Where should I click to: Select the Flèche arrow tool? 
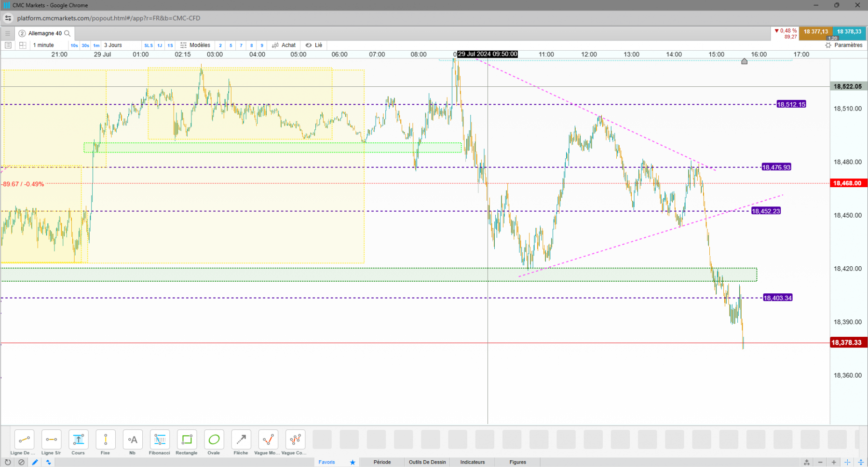[241, 440]
